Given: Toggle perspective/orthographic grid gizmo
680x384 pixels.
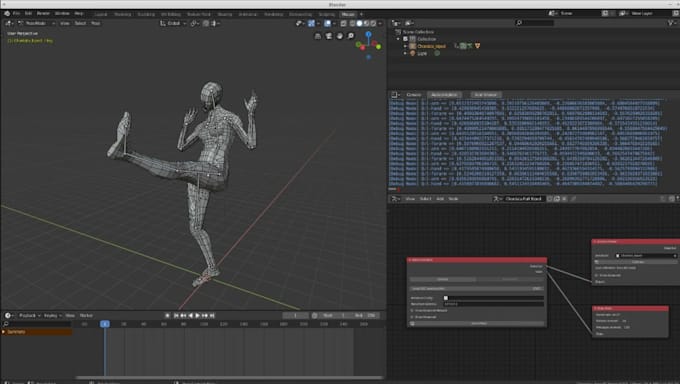Looking at the screenshot, I should pyautogui.click(x=318, y=36).
